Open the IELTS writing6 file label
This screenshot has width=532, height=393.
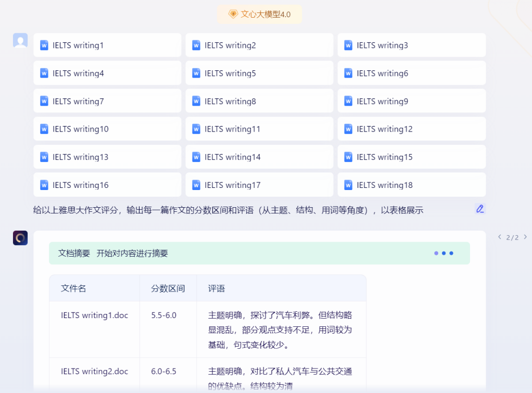[383, 73]
